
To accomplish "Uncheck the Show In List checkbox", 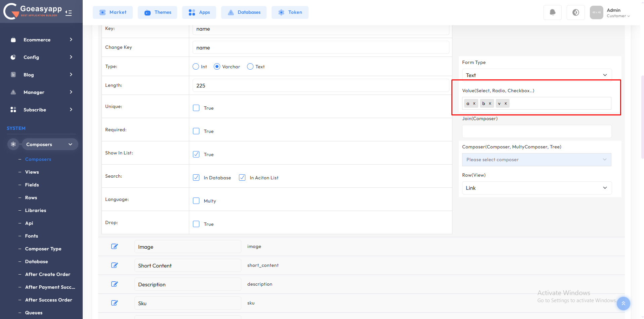I will point(196,154).
